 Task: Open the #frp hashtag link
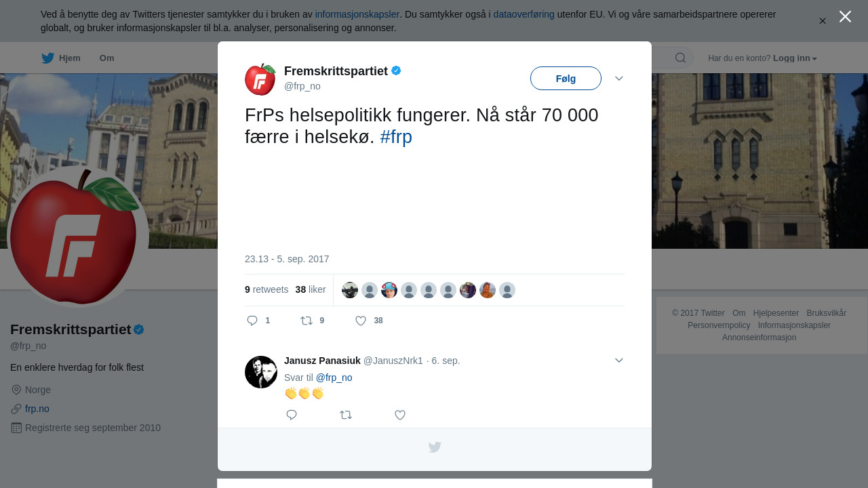click(396, 137)
